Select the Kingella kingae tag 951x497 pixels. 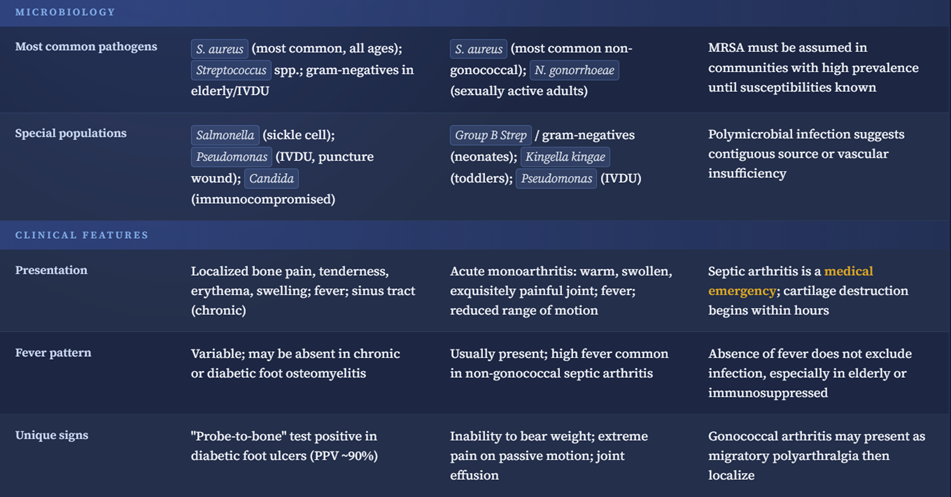[564, 157]
